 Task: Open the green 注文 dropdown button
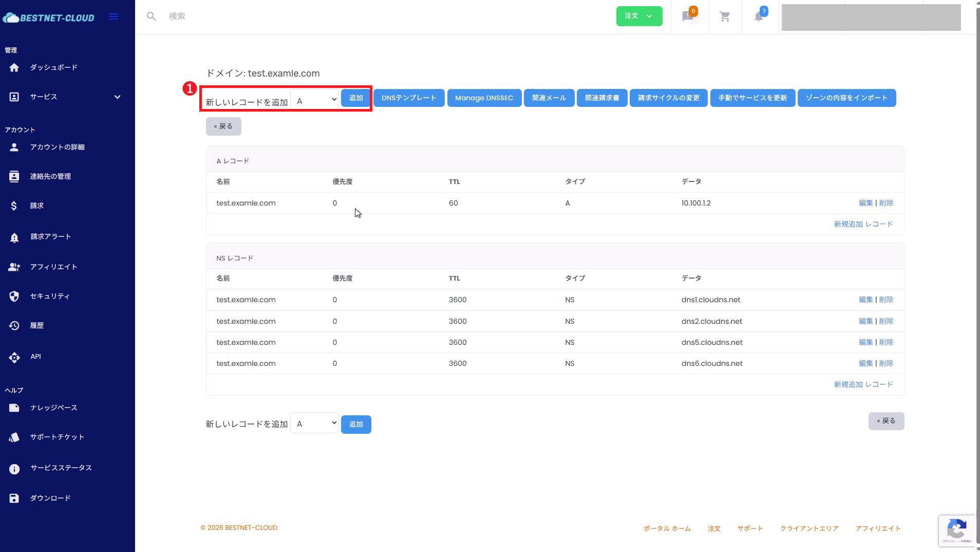tap(639, 16)
